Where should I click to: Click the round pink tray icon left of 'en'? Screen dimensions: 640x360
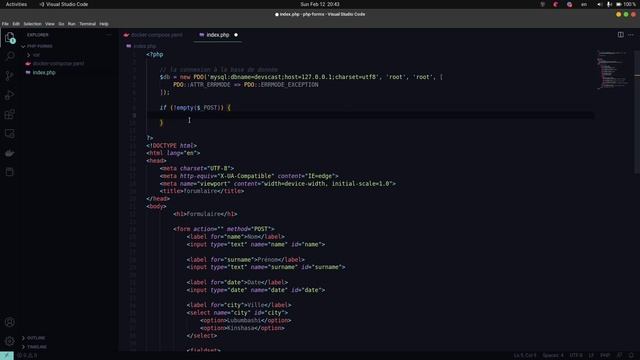click(569, 4)
